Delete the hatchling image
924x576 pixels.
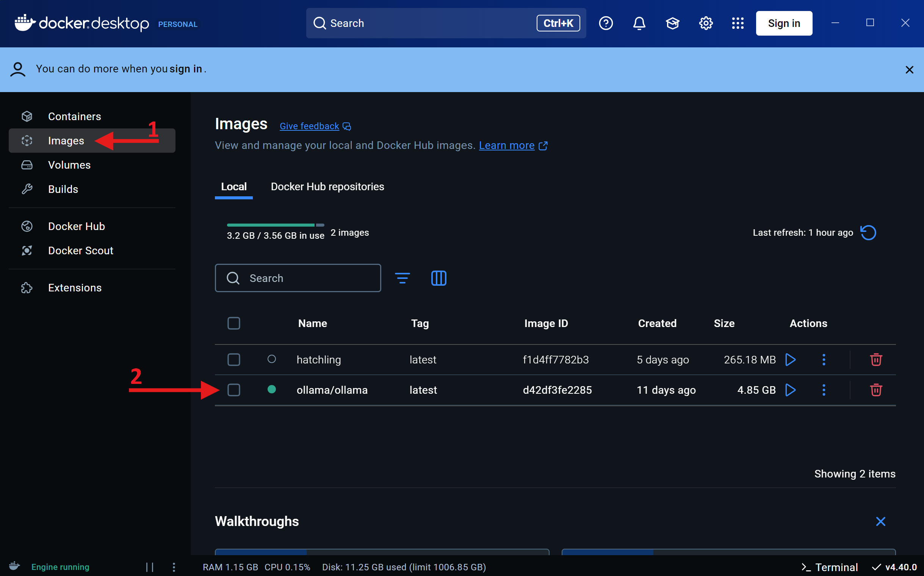coord(875,360)
